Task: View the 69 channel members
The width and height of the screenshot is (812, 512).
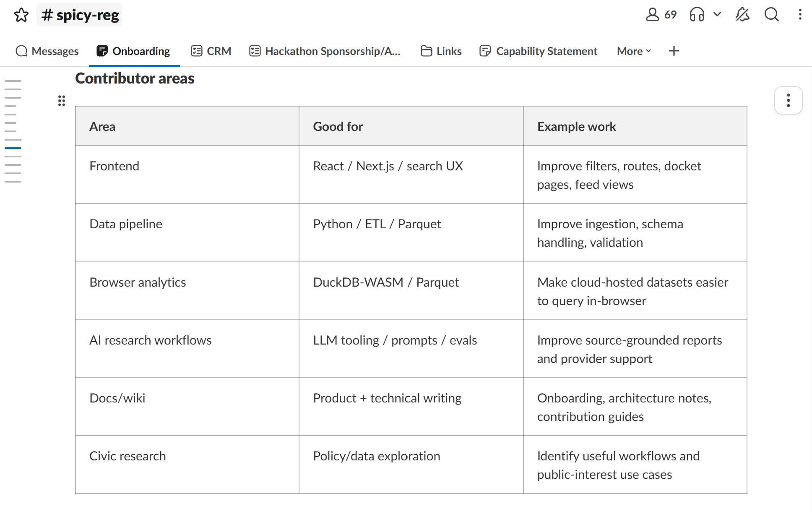Action: point(661,15)
